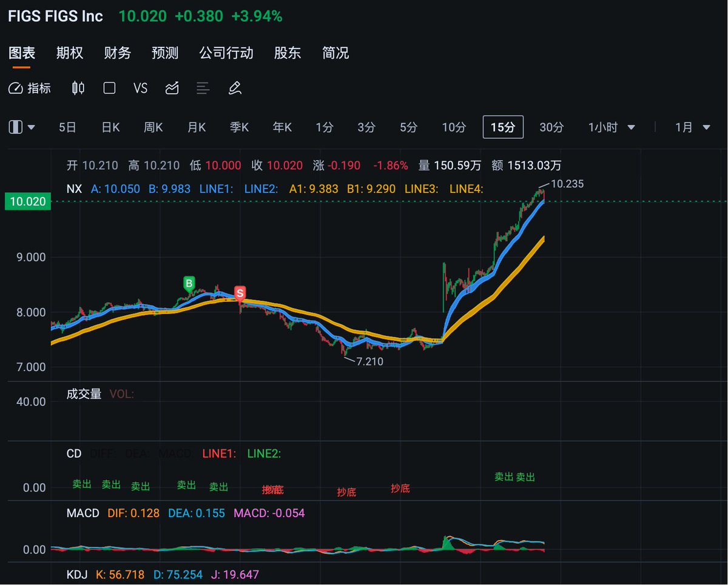Click the red S sell marker
The height and width of the screenshot is (585, 728).
[240, 293]
